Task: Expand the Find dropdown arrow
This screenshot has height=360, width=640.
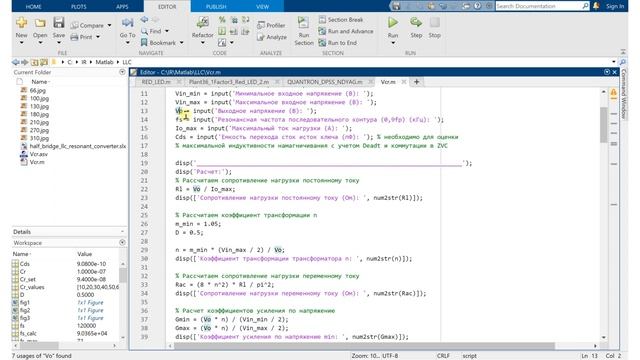Action: click(x=167, y=31)
